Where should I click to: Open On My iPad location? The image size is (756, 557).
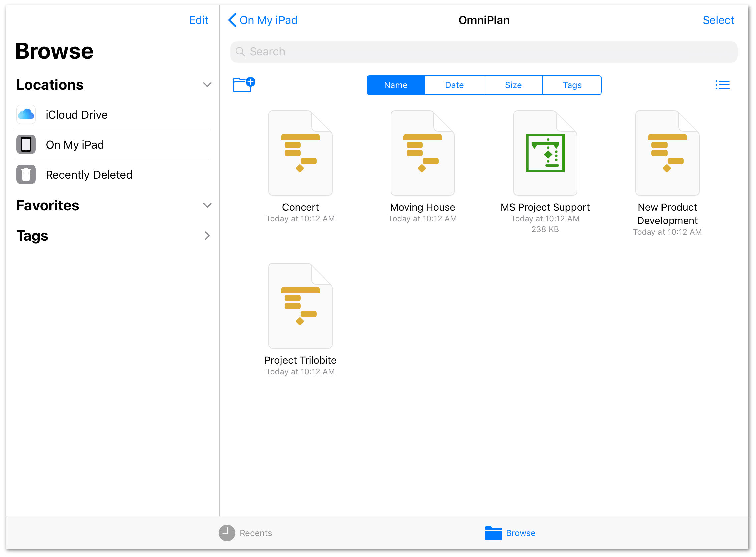113,145
